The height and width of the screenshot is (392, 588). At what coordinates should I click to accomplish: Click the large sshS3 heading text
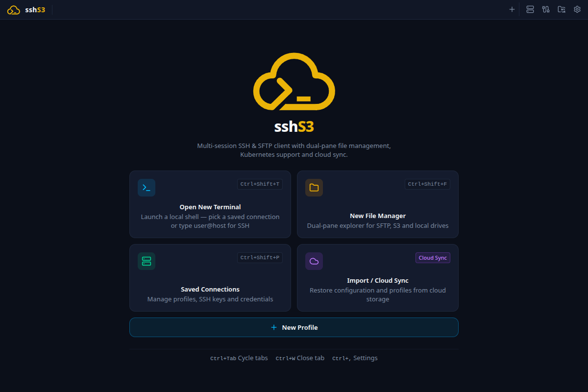[x=294, y=127]
